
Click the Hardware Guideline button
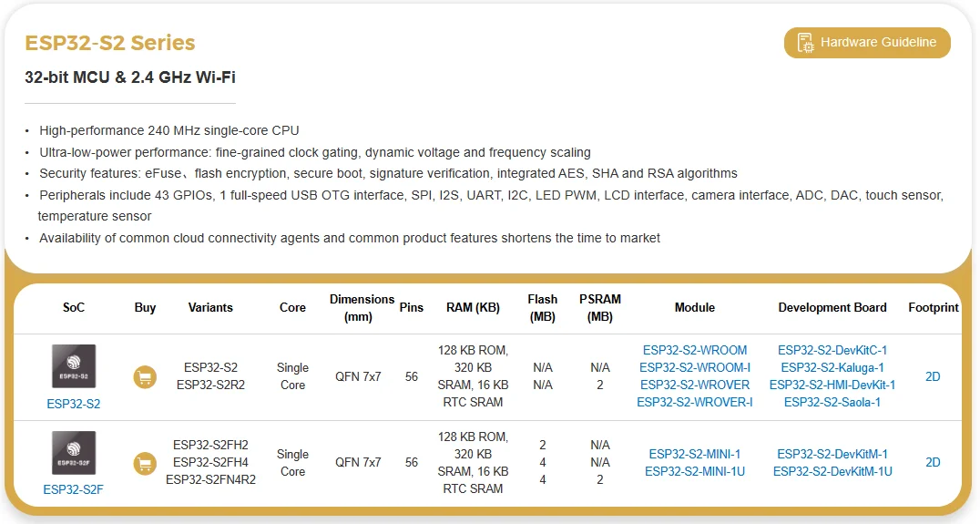coord(866,43)
